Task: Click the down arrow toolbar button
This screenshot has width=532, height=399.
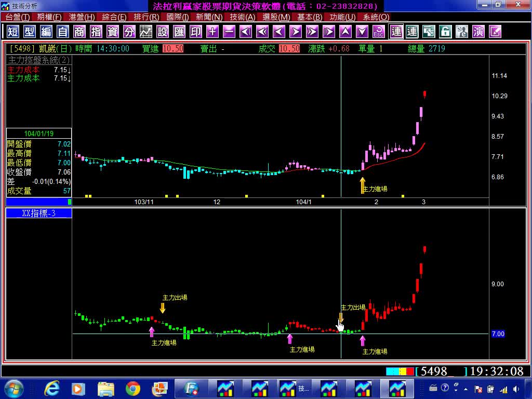Action: pyautogui.click(x=362, y=32)
